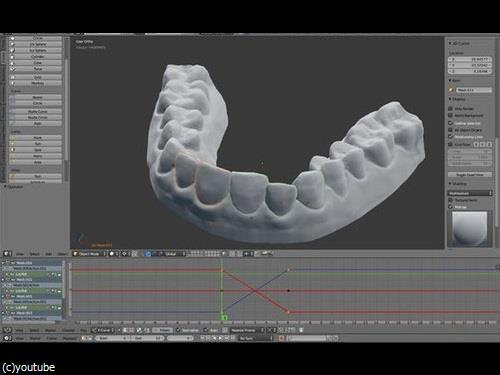
Task: Open the 3D view View menu
Action: click(20, 254)
